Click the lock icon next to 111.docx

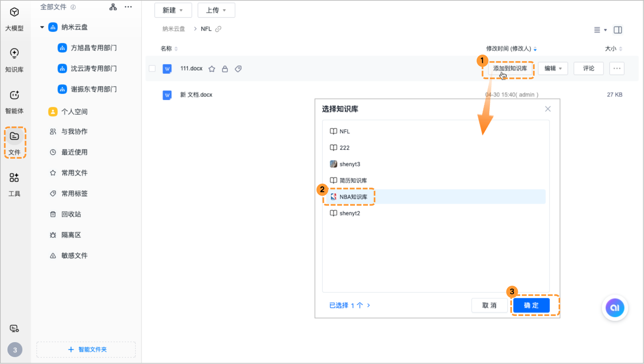[x=225, y=69]
